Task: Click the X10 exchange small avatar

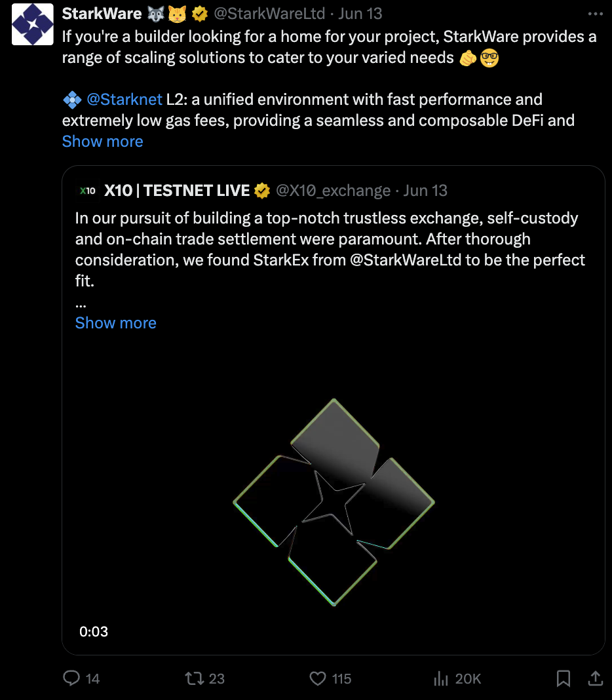Action: point(87,191)
